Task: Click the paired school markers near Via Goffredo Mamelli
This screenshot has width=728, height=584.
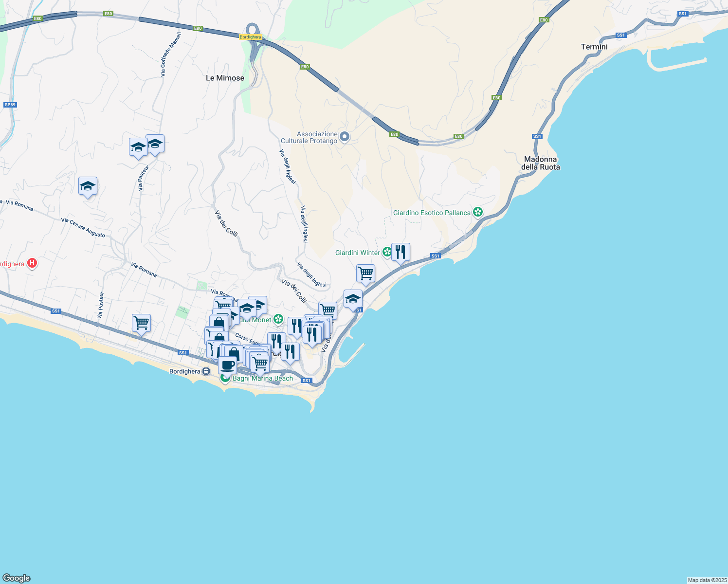Action: pyautogui.click(x=147, y=145)
